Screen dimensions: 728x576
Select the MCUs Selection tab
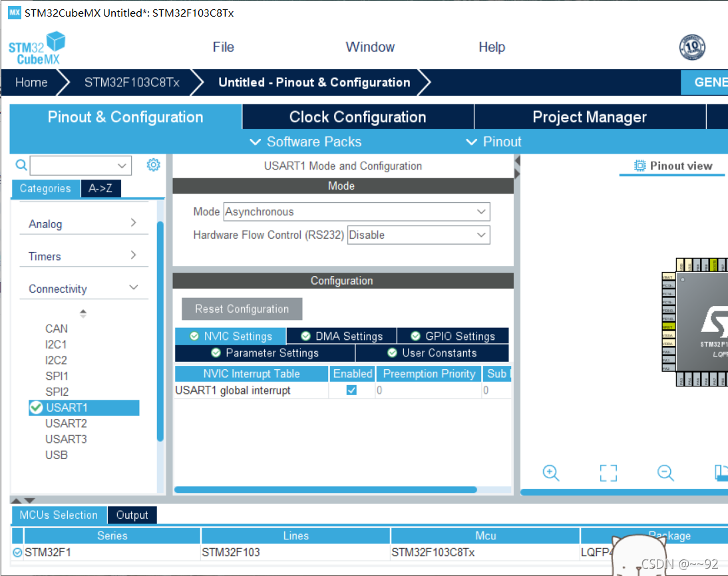[x=59, y=515]
